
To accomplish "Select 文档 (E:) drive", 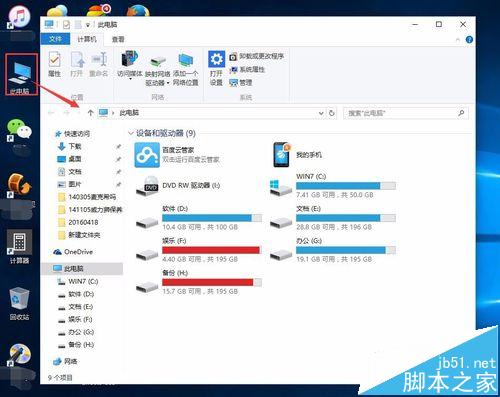I will point(333,218).
